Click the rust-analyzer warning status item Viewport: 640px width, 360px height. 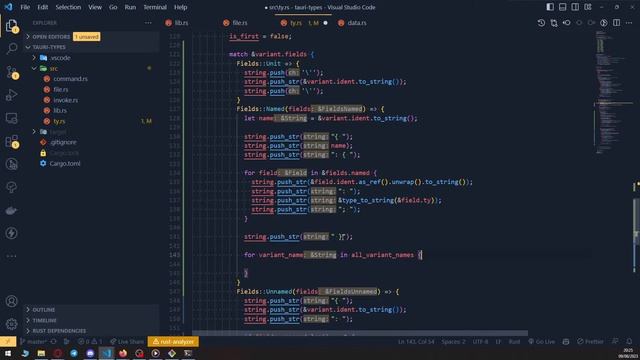(173, 342)
